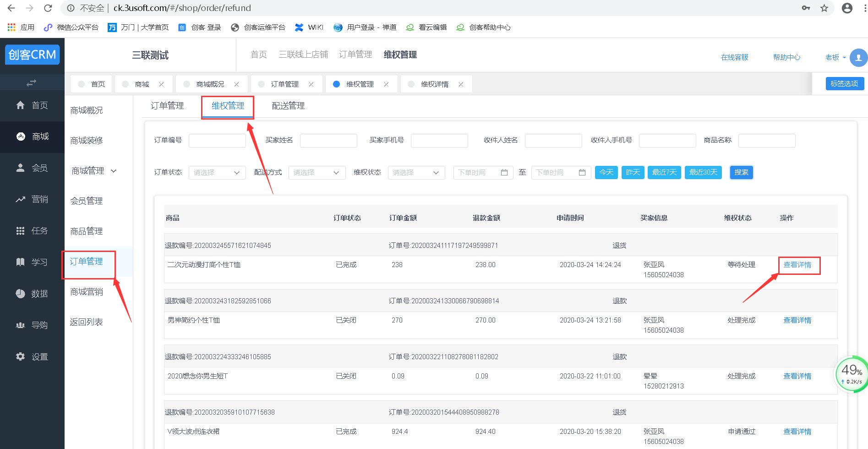Open the 创客 登录 bookmark
The height and width of the screenshot is (449, 868).
[200, 27]
